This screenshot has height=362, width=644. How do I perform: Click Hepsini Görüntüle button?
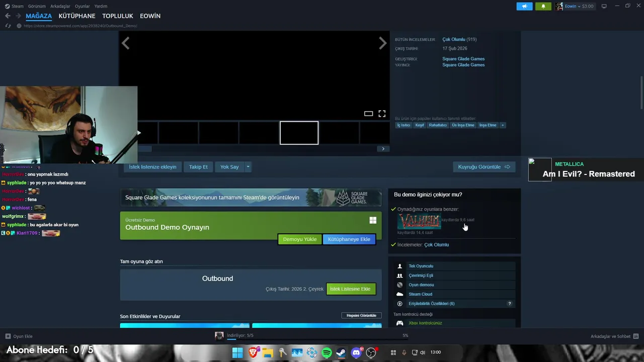(x=361, y=316)
